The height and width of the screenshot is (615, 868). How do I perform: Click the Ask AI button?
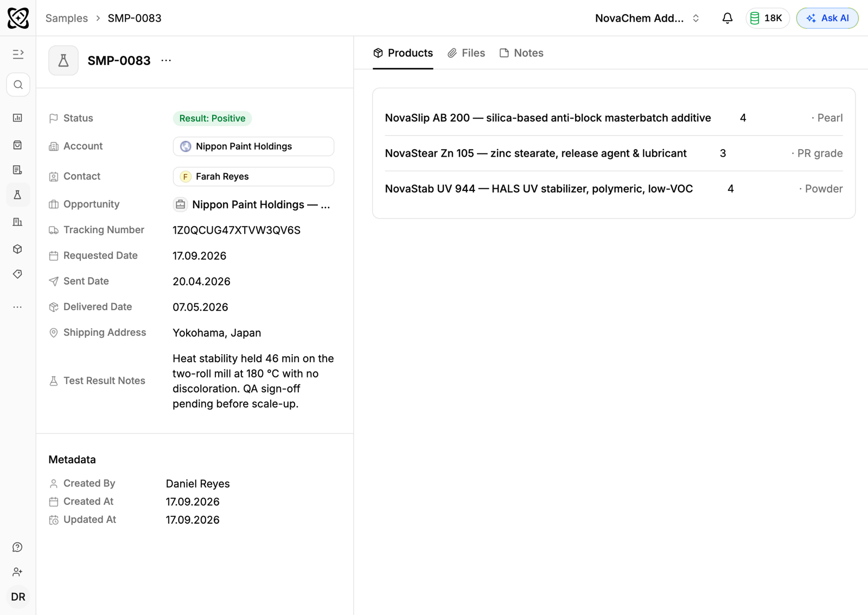[827, 18]
